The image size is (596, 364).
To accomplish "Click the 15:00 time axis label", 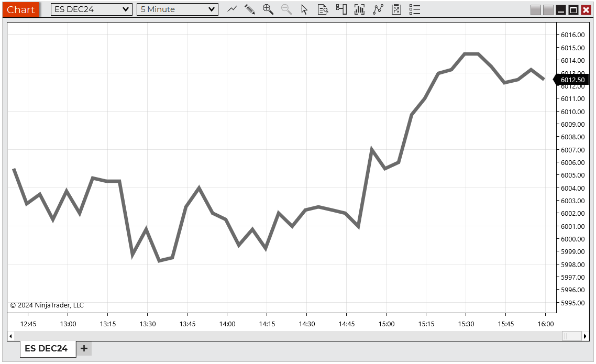I will [x=386, y=324].
